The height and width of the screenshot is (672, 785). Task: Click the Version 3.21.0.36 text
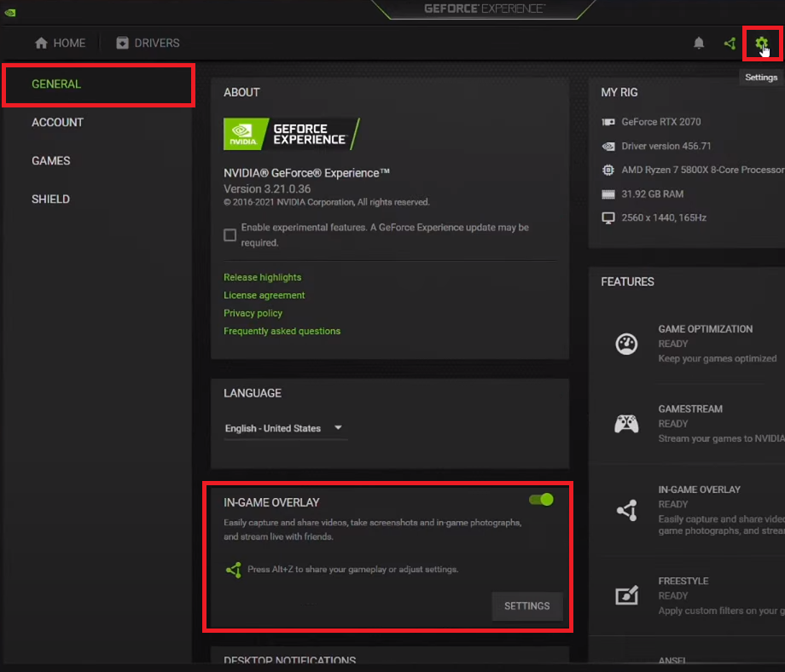coord(267,189)
